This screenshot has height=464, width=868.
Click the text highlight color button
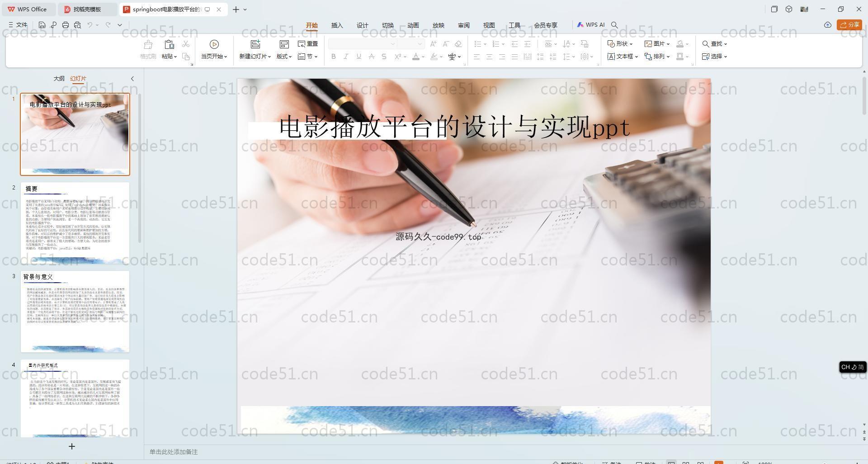[x=434, y=57]
